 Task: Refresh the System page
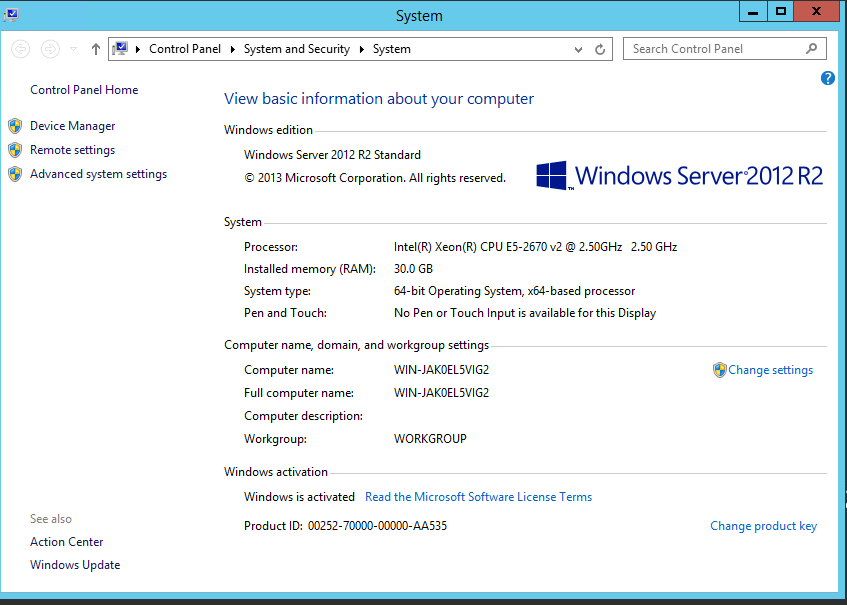coord(600,49)
